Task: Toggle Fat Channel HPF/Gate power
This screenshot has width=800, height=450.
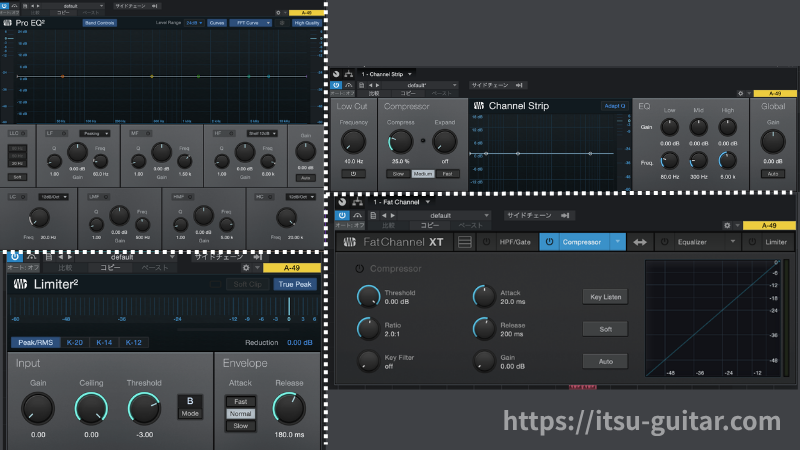Action: point(486,242)
